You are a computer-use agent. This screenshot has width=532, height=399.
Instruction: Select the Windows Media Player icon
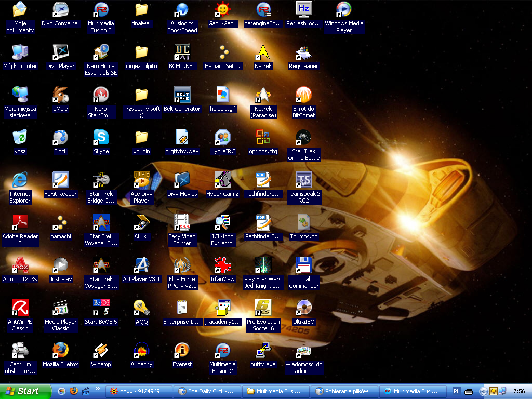(344, 9)
